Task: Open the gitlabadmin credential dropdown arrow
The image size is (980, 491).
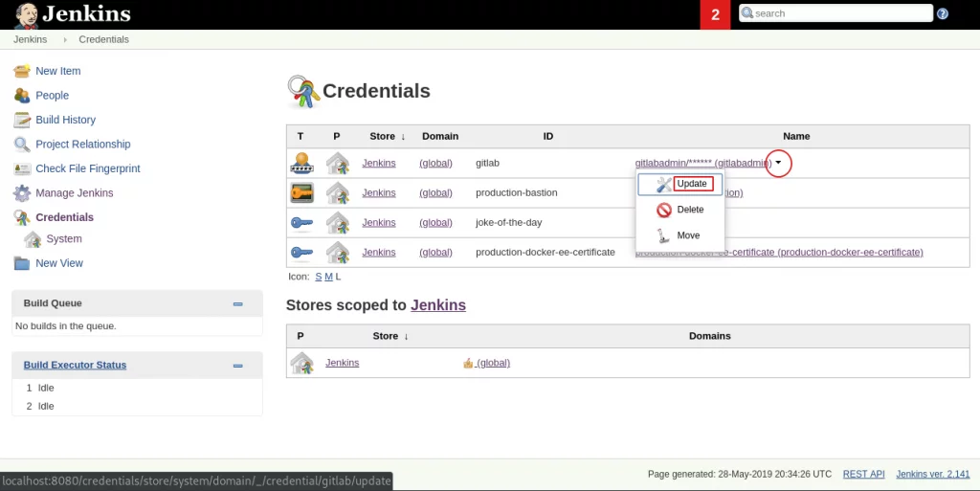Action: (x=778, y=163)
